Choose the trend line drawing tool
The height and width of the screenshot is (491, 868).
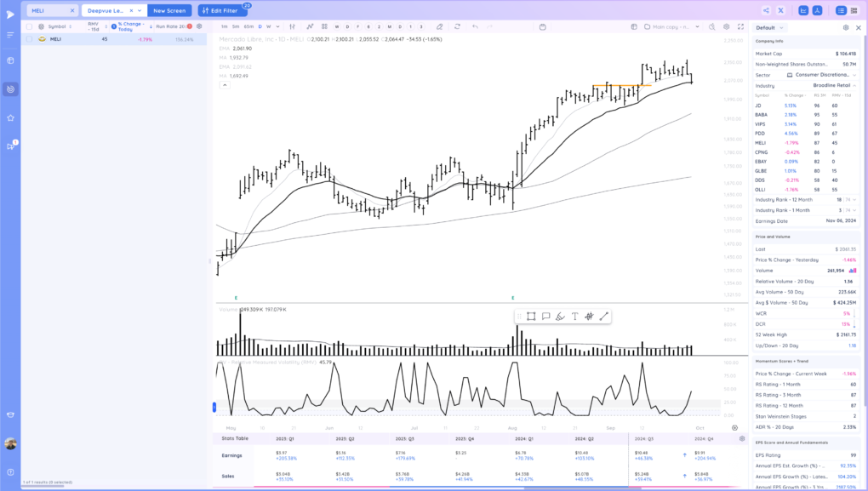604,317
